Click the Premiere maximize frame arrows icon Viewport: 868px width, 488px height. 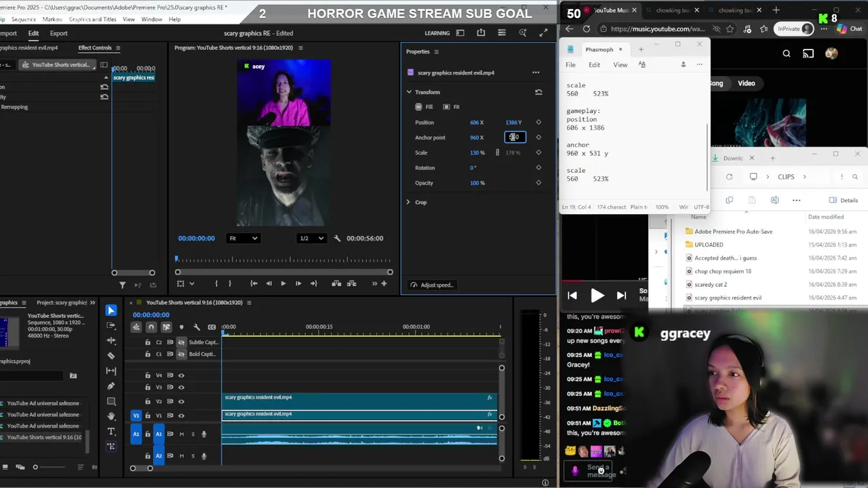pyautogui.click(x=543, y=33)
